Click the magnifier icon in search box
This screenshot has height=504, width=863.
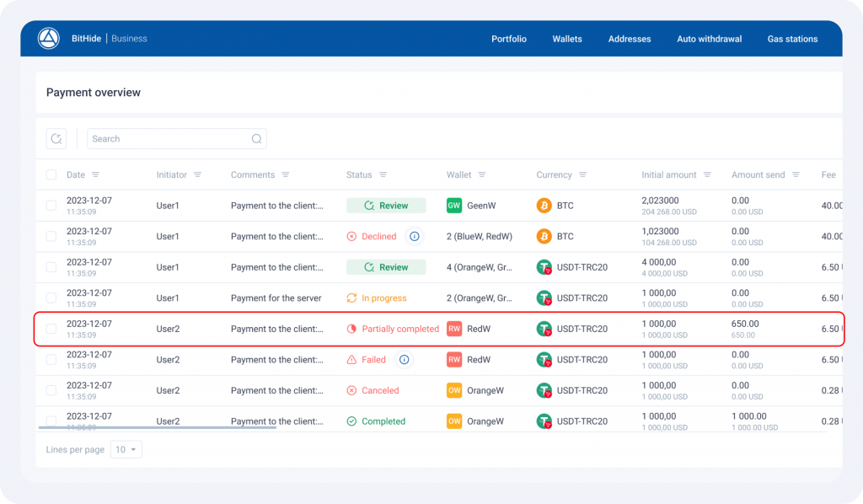pos(256,139)
